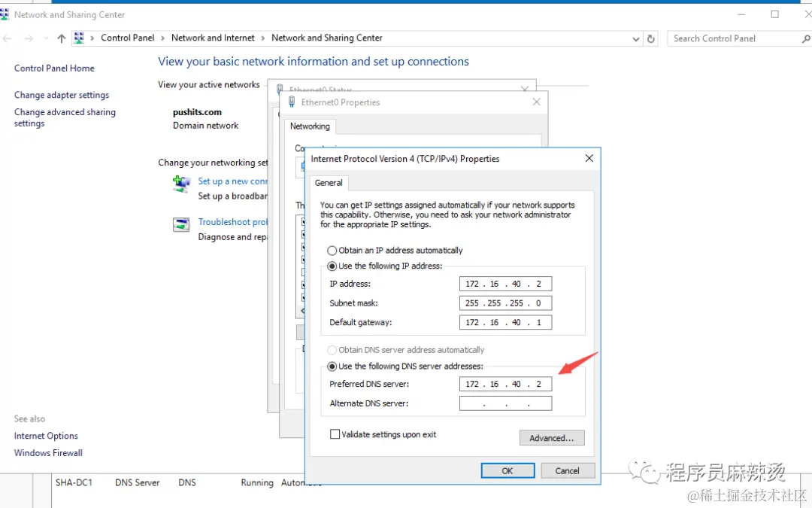Click the Preferred DNS server field

pyautogui.click(x=505, y=384)
